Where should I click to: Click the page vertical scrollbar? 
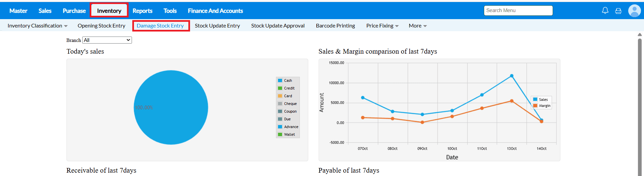pos(640,101)
